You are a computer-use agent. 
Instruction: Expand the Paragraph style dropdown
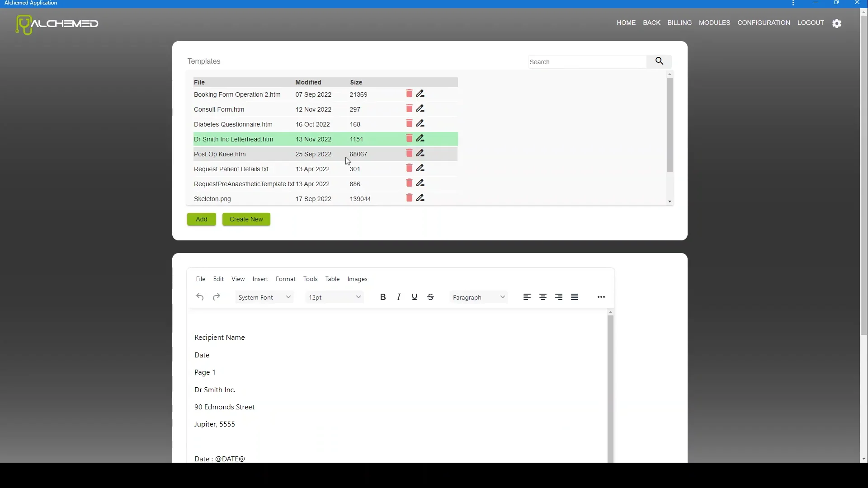[x=479, y=297]
